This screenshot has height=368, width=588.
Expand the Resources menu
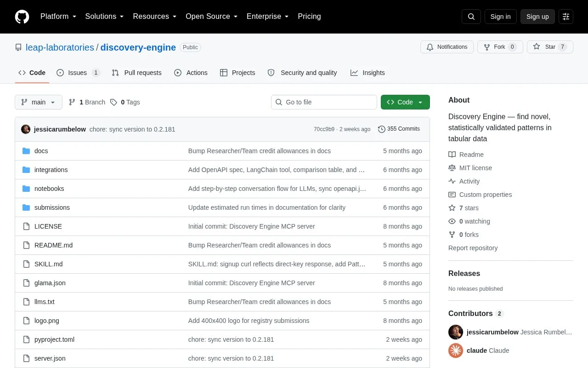coord(155,17)
